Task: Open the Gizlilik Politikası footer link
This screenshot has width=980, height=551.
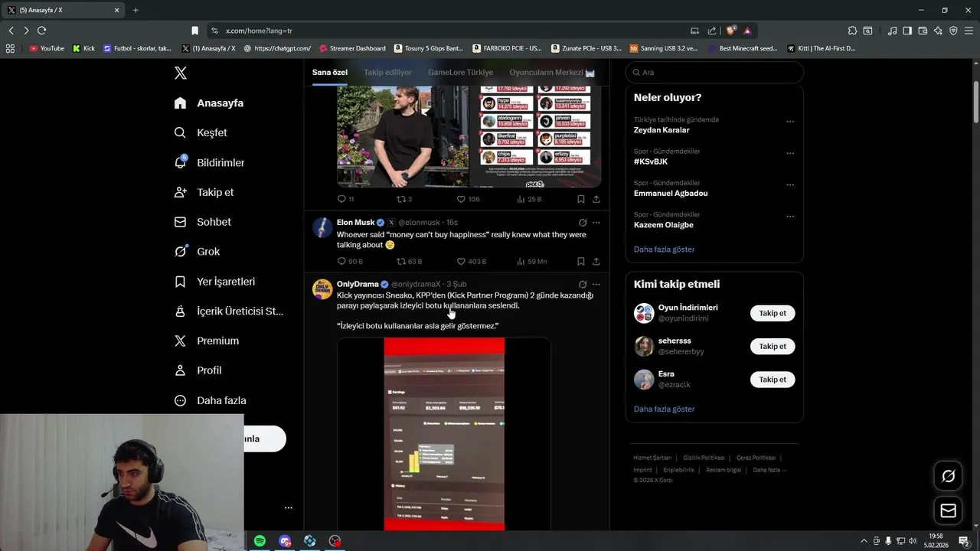Action: point(704,458)
